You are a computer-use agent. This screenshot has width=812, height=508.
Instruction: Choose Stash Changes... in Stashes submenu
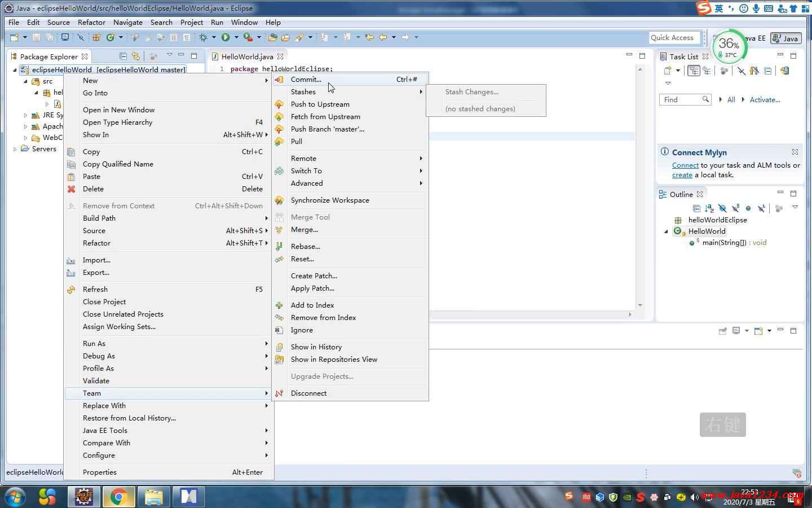click(x=486, y=92)
